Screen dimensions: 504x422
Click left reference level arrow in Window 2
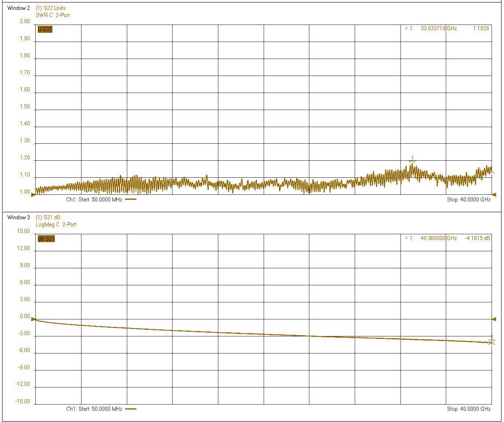(x=33, y=194)
